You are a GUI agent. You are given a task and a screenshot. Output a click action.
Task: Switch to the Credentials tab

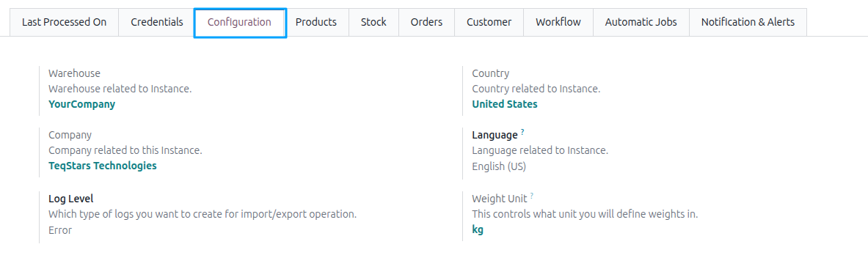(157, 23)
